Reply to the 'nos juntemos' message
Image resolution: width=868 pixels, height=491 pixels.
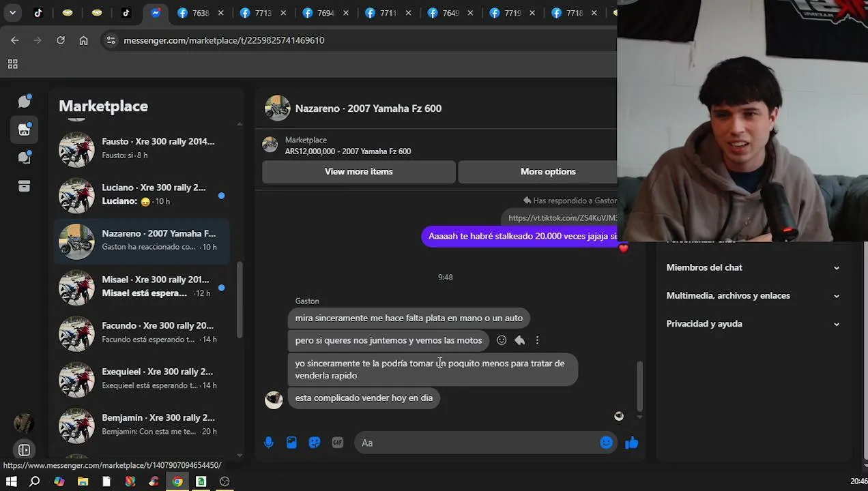pos(519,340)
